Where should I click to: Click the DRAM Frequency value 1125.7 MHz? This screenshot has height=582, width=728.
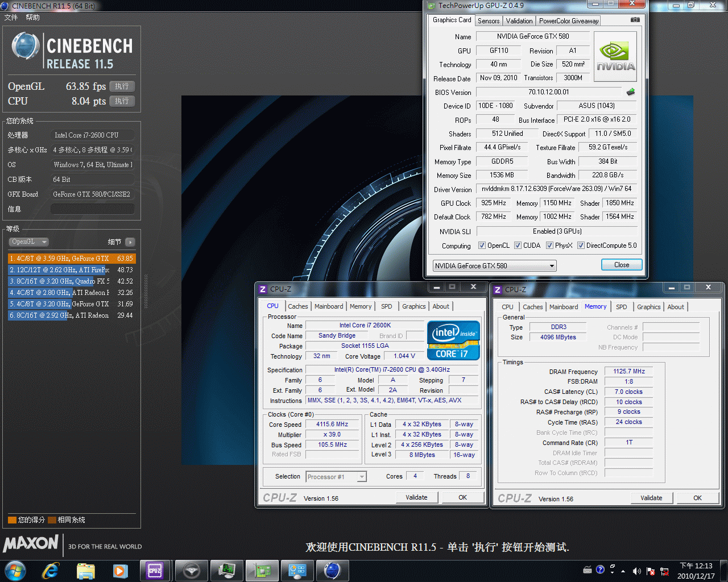point(629,371)
